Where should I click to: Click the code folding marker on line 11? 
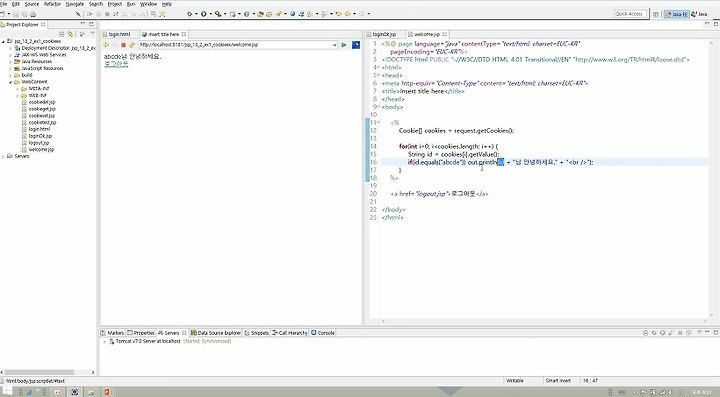tap(378, 123)
